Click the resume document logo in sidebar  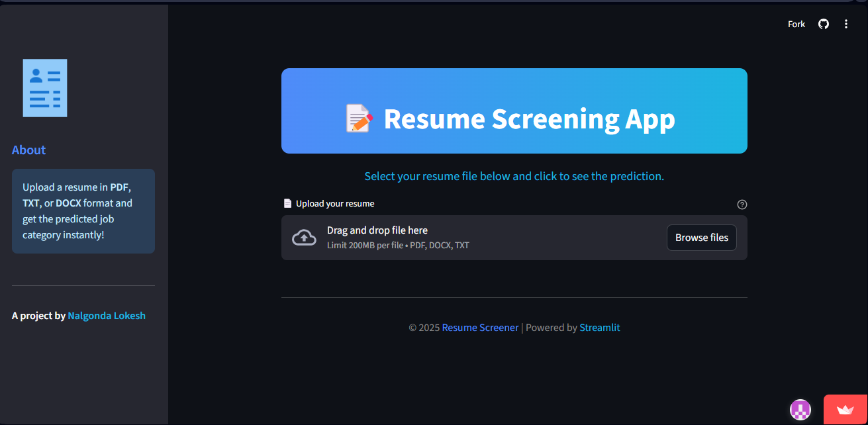click(45, 88)
